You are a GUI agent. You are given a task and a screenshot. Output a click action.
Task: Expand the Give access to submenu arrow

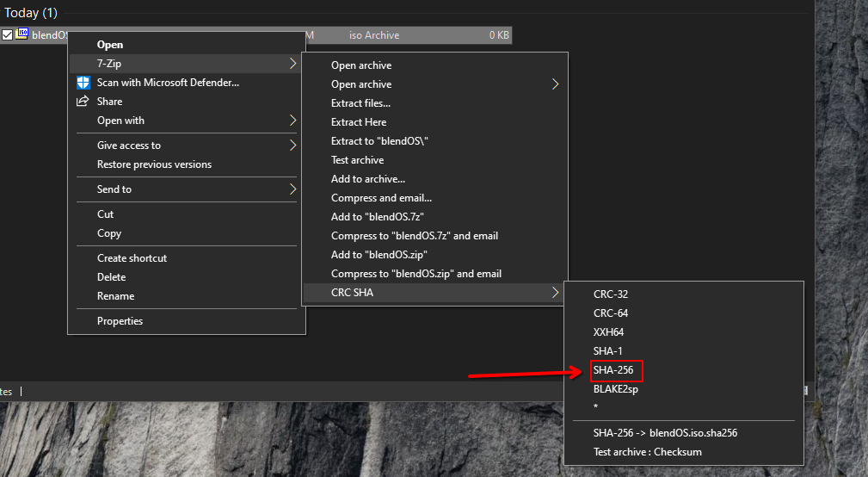(x=292, y=146)
